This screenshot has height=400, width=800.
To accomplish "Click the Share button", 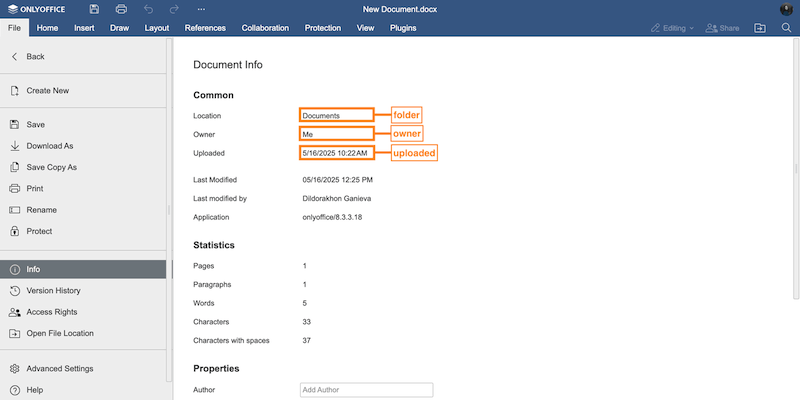I will pyautogui.click(x=722, y=28).
